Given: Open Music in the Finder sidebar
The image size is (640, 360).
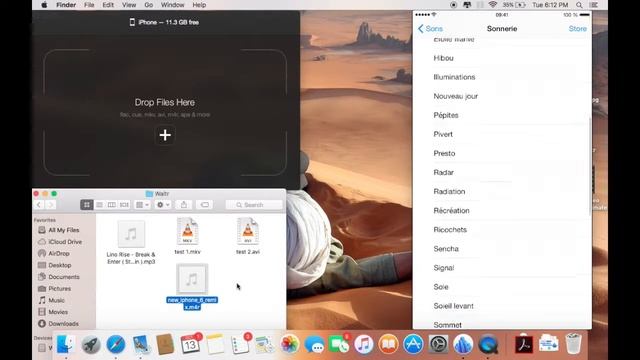Looking at the screenshot, I should pyautogui.click(x=56, y=300).
